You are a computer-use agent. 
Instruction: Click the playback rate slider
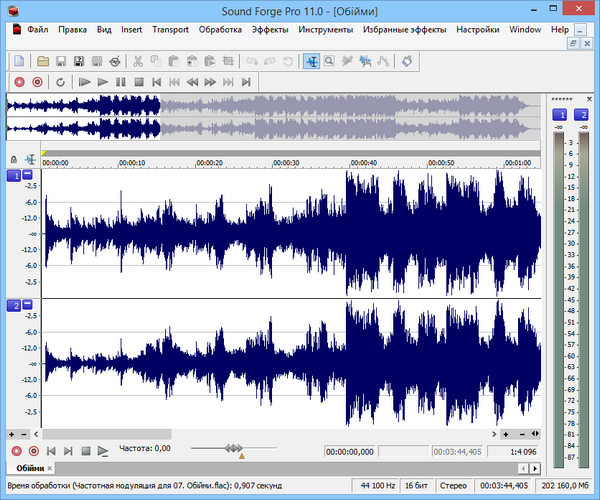point(233,448)
